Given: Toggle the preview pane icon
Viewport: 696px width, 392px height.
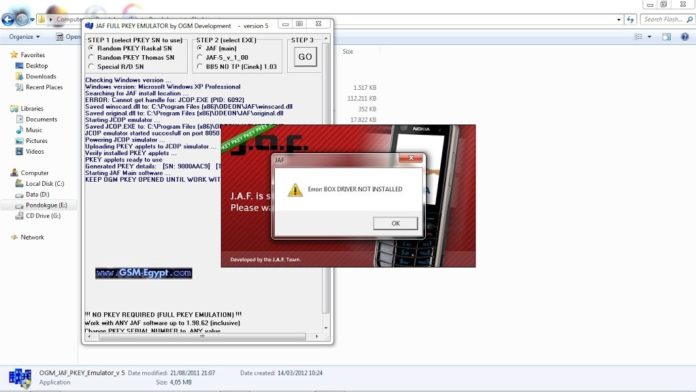Looking at the screenshot, I should (x=666, y=37).
